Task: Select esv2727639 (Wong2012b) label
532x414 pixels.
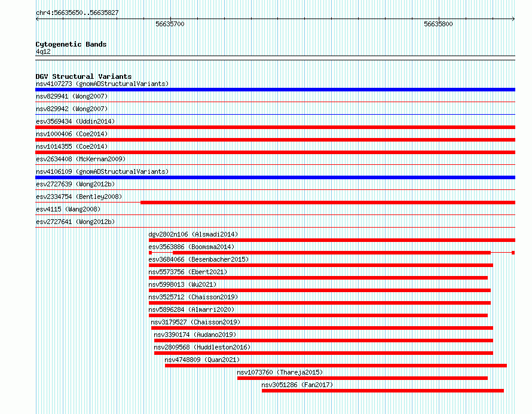Action: point(75,184)
